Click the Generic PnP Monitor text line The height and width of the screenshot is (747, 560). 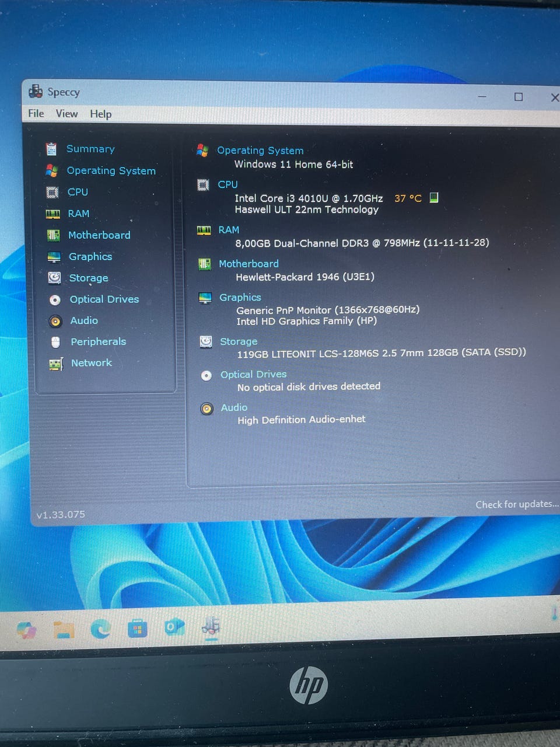(328, 310)
